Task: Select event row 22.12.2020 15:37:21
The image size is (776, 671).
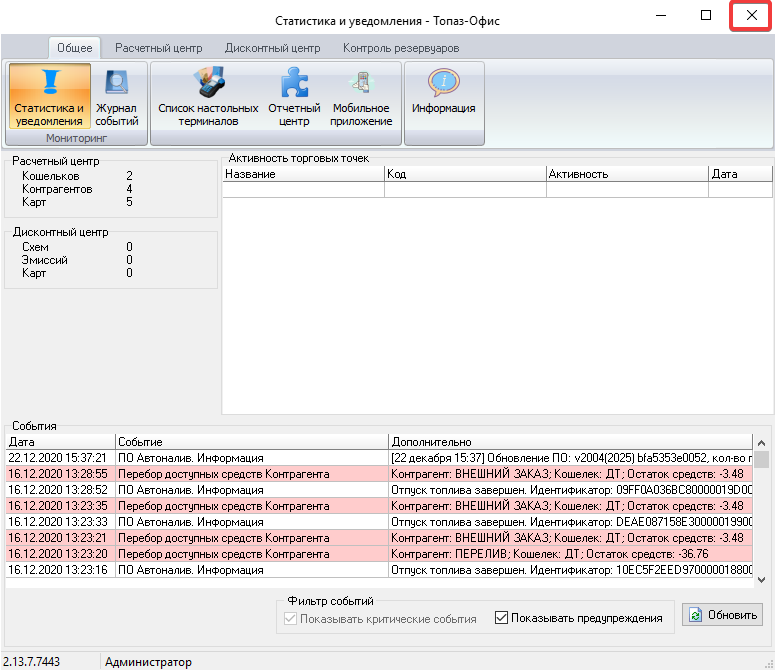Action: (380, 458)
